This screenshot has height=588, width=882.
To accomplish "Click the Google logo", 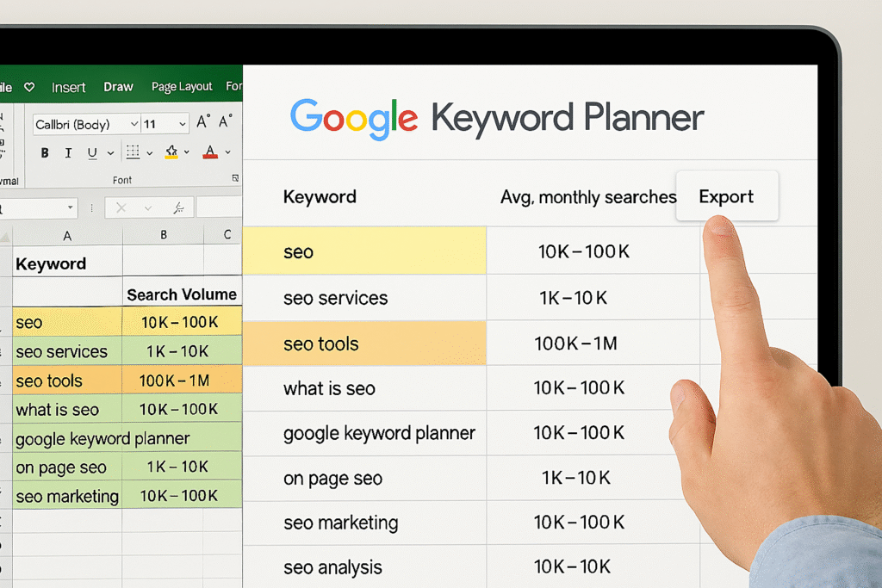I will click(354, 119).
